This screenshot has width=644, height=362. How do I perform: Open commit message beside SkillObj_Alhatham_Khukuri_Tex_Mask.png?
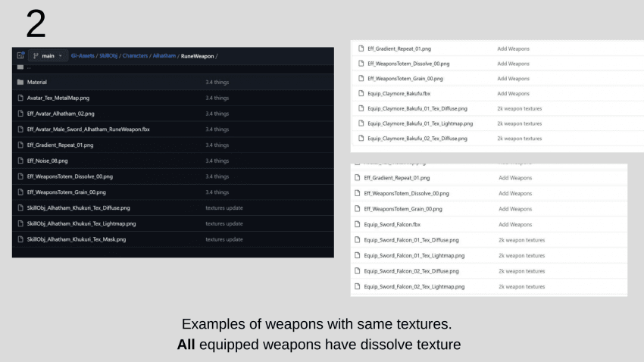tap(224, 239)
